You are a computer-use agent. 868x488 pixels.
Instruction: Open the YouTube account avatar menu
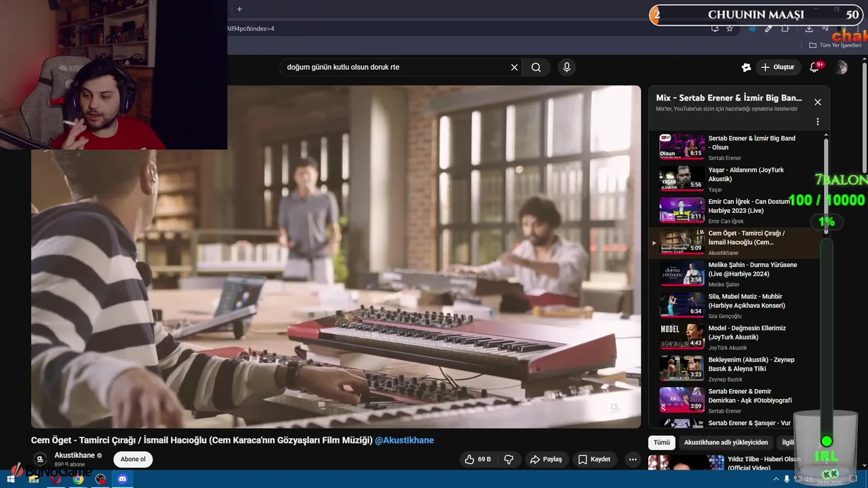point(842,67)
